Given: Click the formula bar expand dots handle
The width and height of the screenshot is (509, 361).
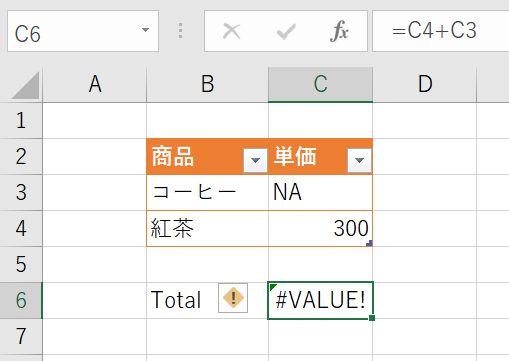Looking at the screenshot, I should pos(180,31).
